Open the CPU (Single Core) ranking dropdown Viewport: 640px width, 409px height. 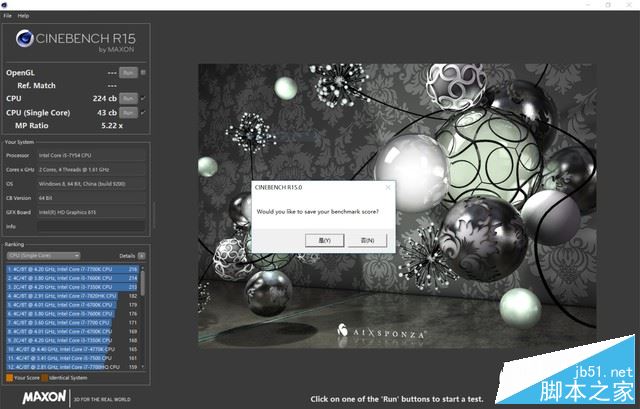coord(43,256)
